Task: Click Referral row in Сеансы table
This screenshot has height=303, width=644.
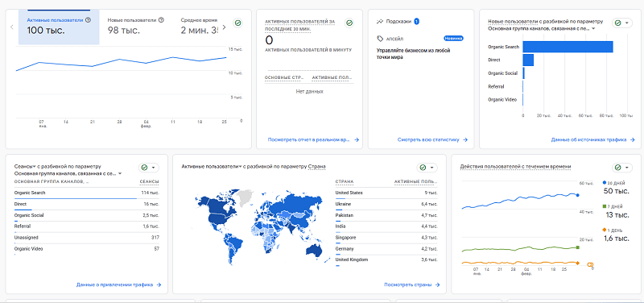Action: (x=87, y=226)
